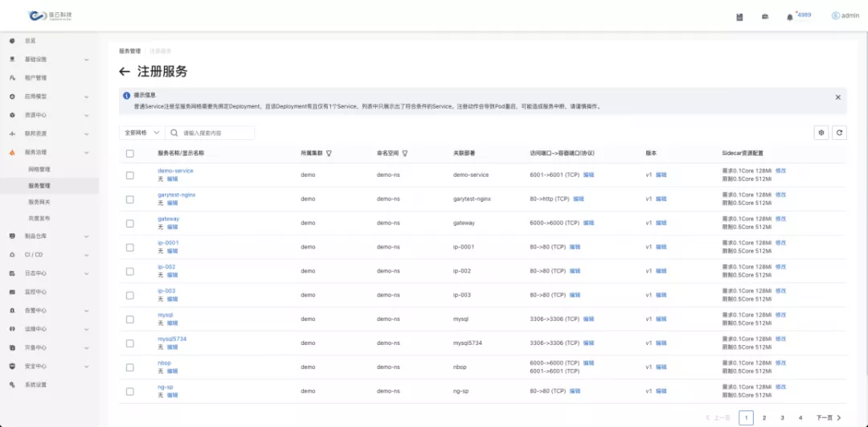The image size is (868, 427).
Task: Click 修改 in the gateway row Sidecar config
Action: pyautogui.click(x=780, y=219)
